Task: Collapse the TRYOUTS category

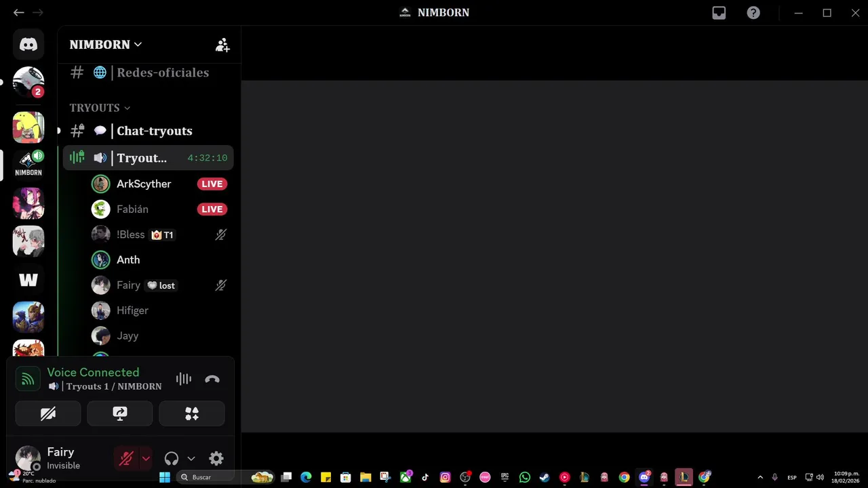Action: (x=100, y=108)
